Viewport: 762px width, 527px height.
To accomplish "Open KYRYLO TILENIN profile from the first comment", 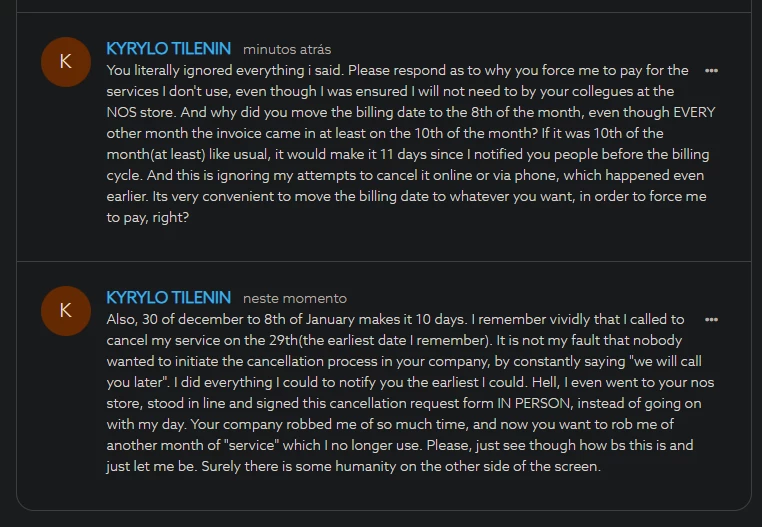I will [168, 48].
